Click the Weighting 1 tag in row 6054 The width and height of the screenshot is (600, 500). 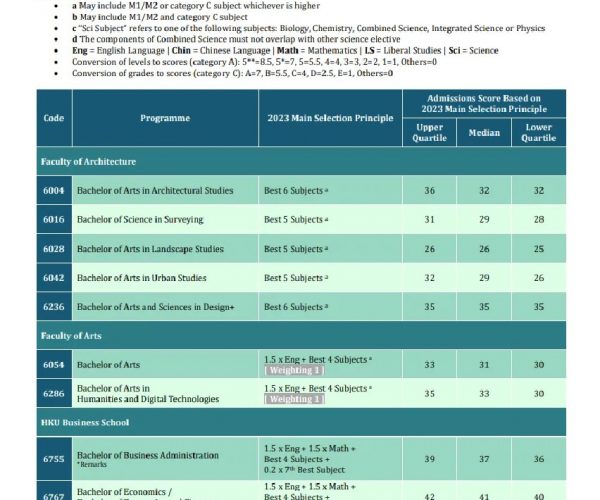point(294,370)
